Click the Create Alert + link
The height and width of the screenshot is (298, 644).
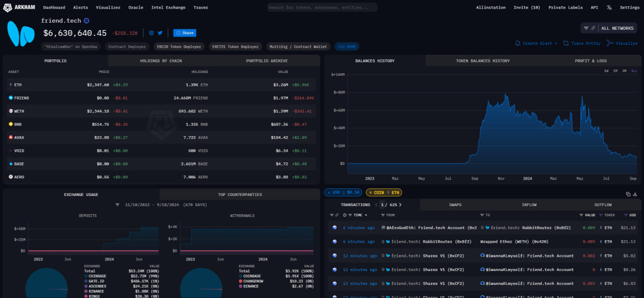(536, 43)
